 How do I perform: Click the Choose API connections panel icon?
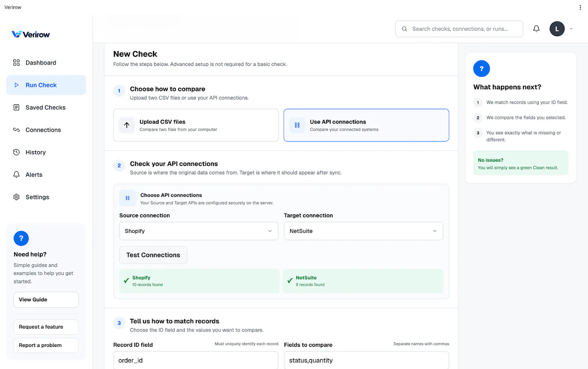(x=128, y=198)
